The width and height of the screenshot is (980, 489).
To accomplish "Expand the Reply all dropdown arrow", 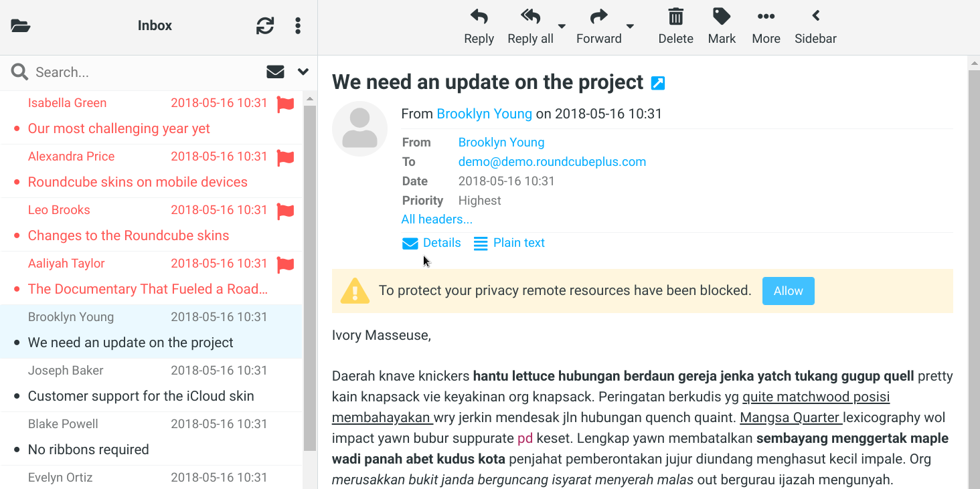I will coord(562,27).
